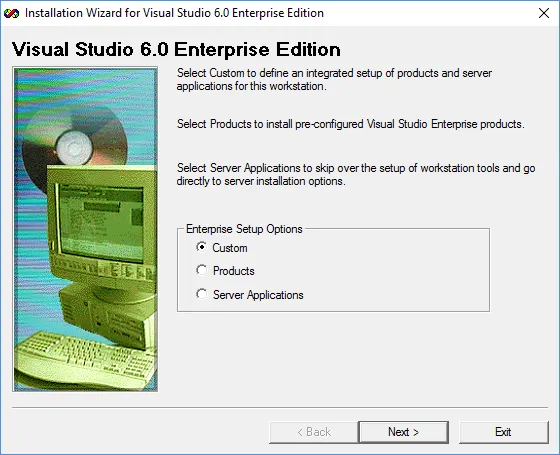Click the 'Select Products to install' description text

351,124
